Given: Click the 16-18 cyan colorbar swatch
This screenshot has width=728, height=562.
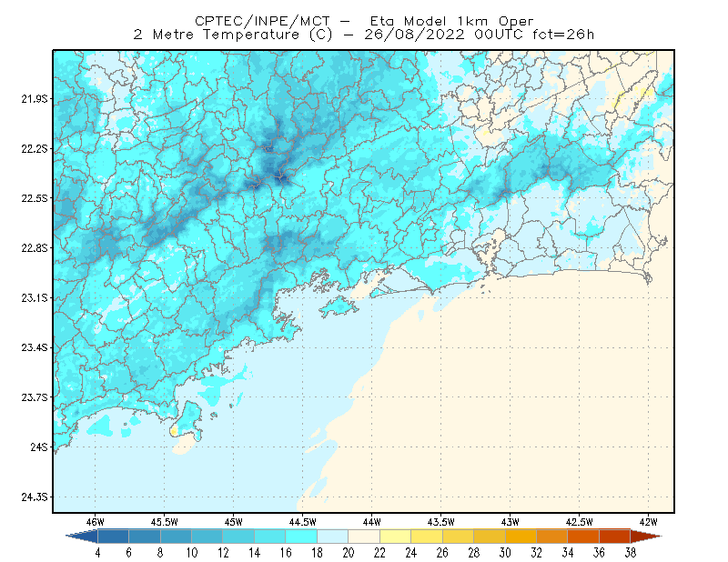Looking at the screenshot, I should (301, 537).
